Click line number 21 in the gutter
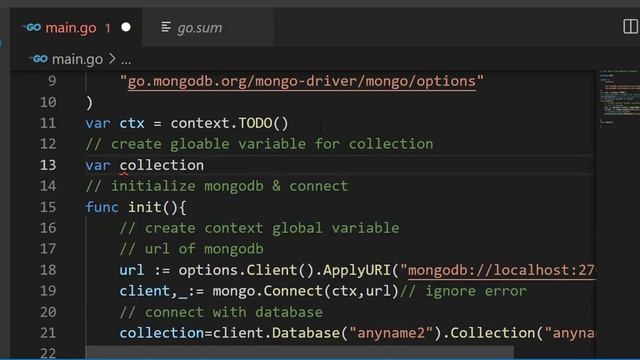 (x=48, y=333)
